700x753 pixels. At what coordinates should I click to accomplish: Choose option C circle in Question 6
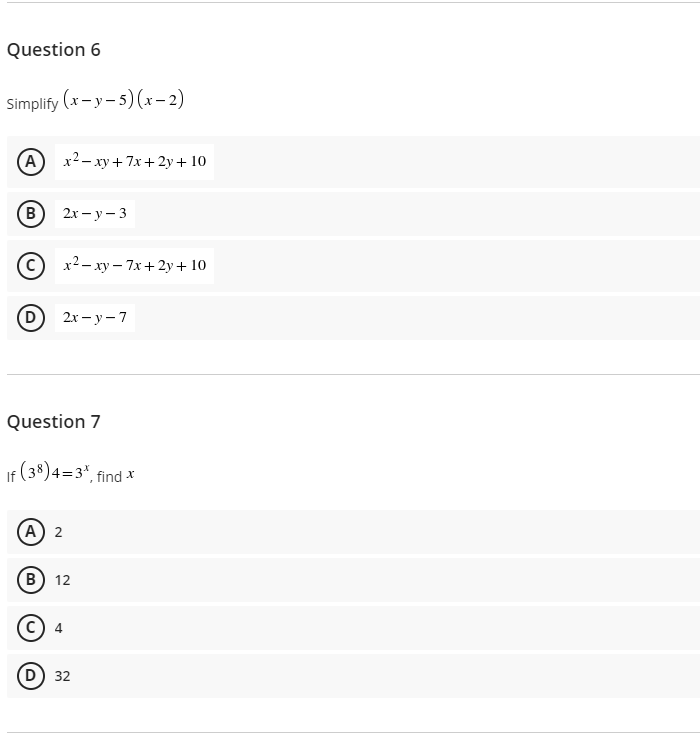31,265
